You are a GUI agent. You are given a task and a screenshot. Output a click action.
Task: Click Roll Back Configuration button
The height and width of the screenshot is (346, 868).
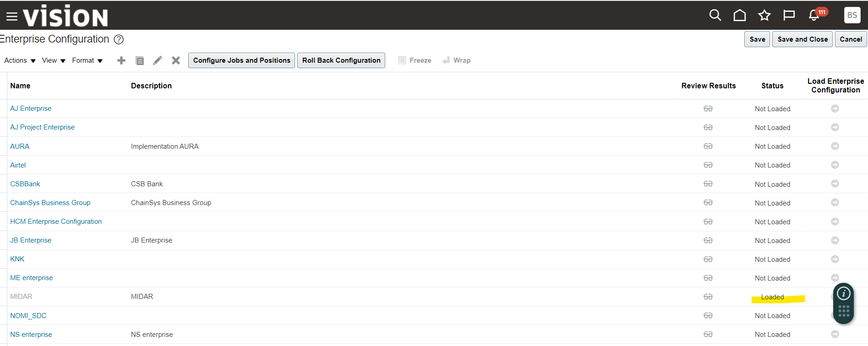coord(341,60)
